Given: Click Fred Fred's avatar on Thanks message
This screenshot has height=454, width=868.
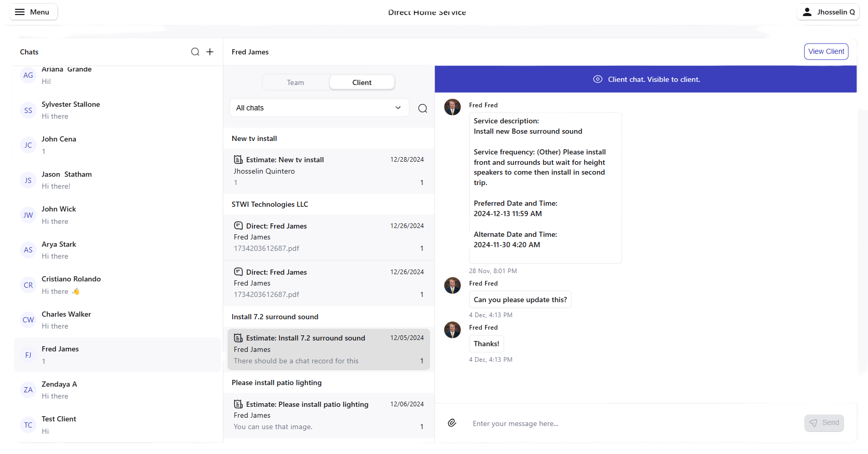Looking at the screenshot, I should [x=452, y=330].
